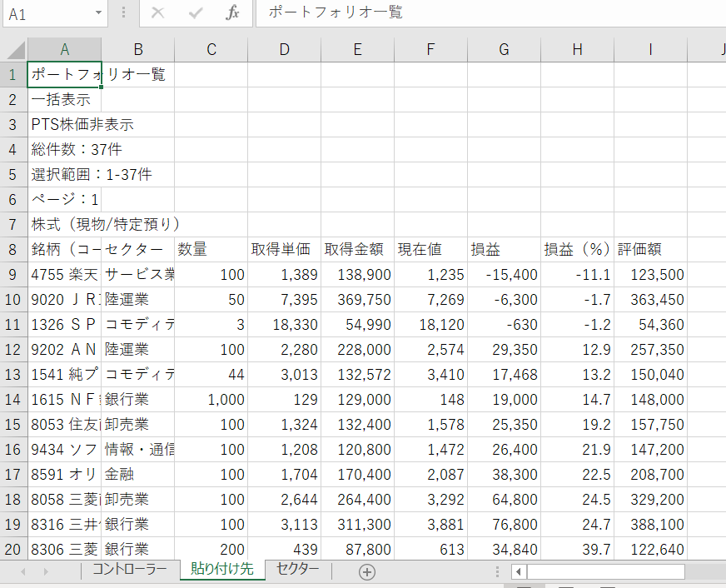The width and height of the screenshot is (726, 588).
Task: Click cell showing -15,400 loss
Action: point(504,275)
